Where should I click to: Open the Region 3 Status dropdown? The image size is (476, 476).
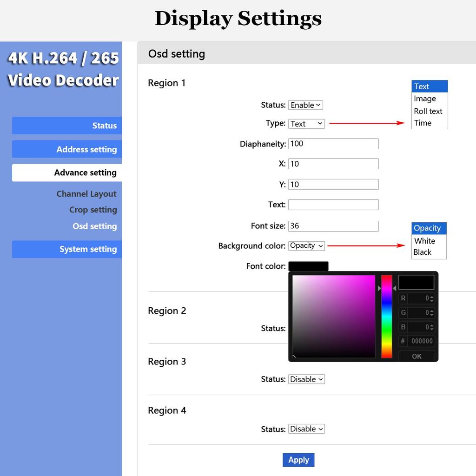[306, 379]
